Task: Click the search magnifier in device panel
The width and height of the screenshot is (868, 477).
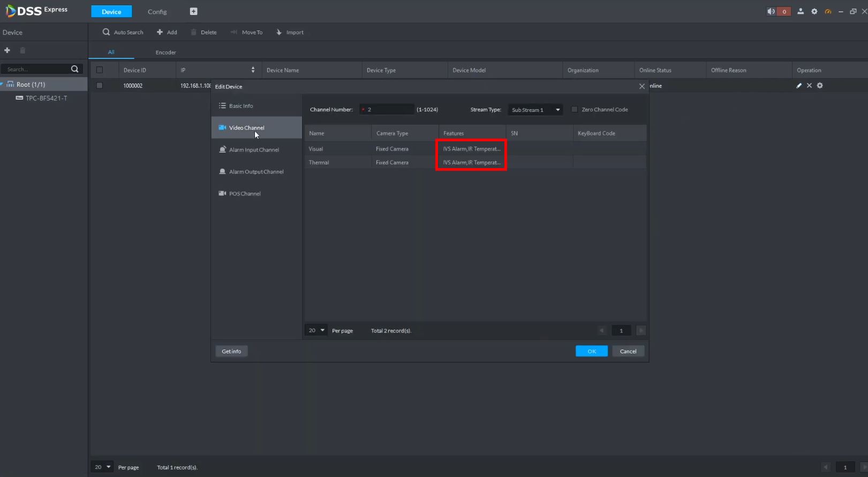Action: click(x=74, y=69)
